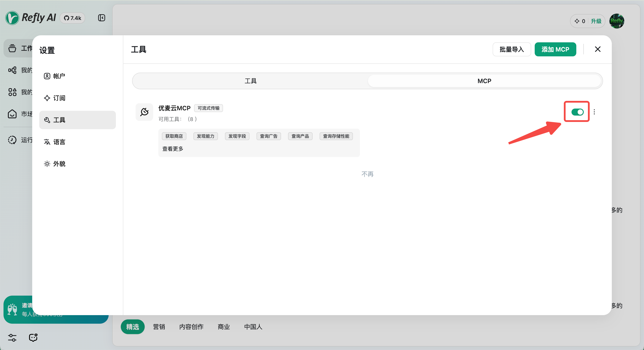Open the Refly user avatar menu
644x350 pixels.
pyautogui.click(x=617, y=21)
